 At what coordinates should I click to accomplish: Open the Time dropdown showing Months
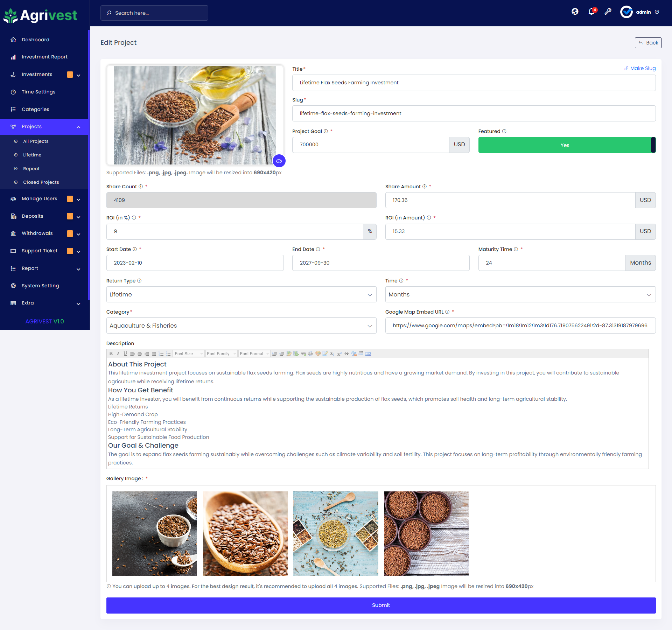pos(520,294)
